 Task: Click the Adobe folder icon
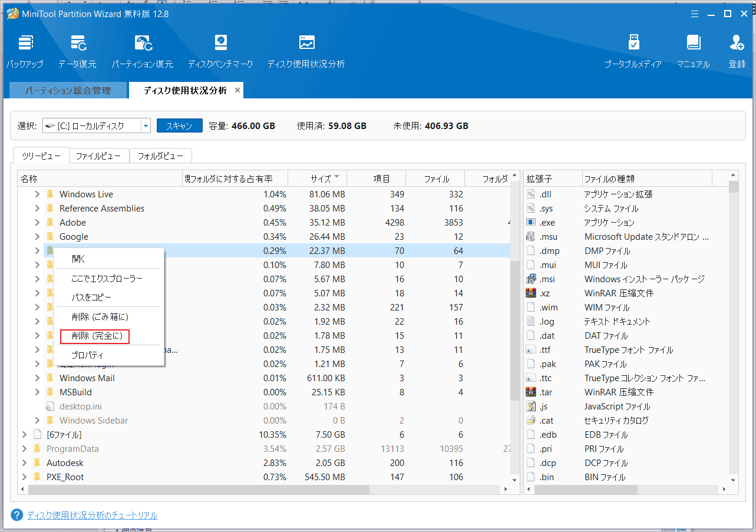click(50, 223)
